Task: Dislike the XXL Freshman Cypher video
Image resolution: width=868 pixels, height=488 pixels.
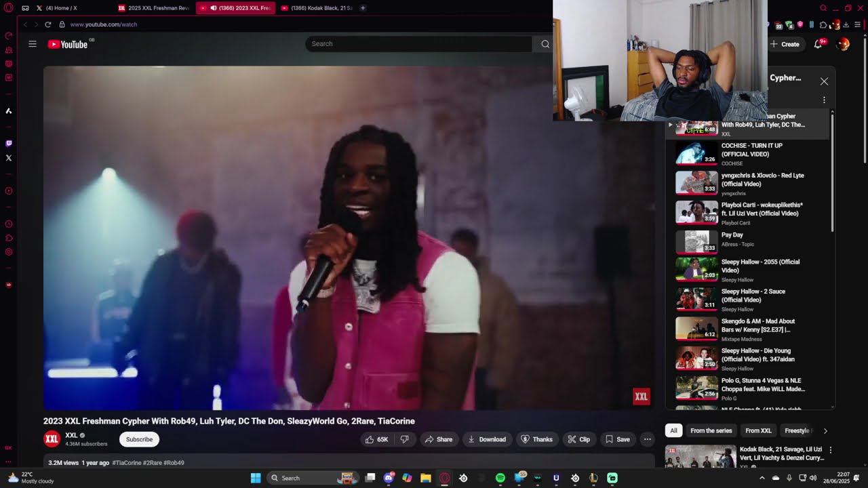Action: pyautogui.click(x=405, y=439)
